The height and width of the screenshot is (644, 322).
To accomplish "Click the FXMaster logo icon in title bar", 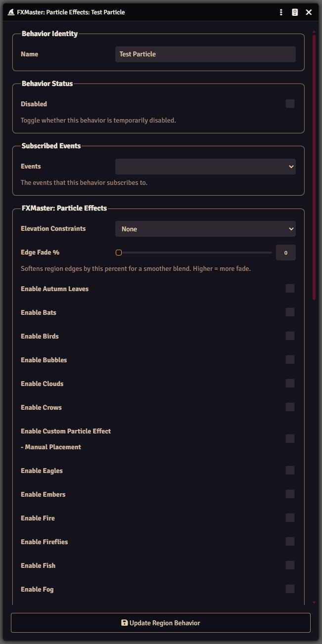I will pos(11,12).
